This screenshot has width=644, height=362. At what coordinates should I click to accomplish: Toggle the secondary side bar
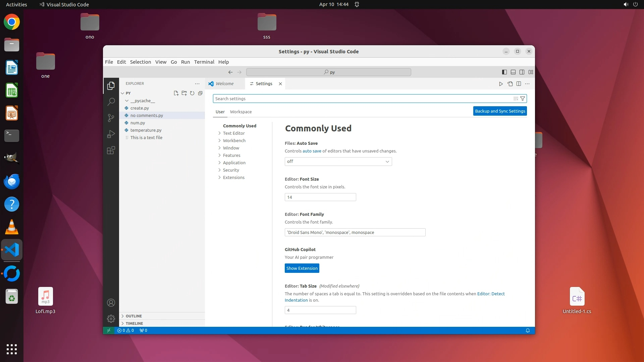coord(522,72)
